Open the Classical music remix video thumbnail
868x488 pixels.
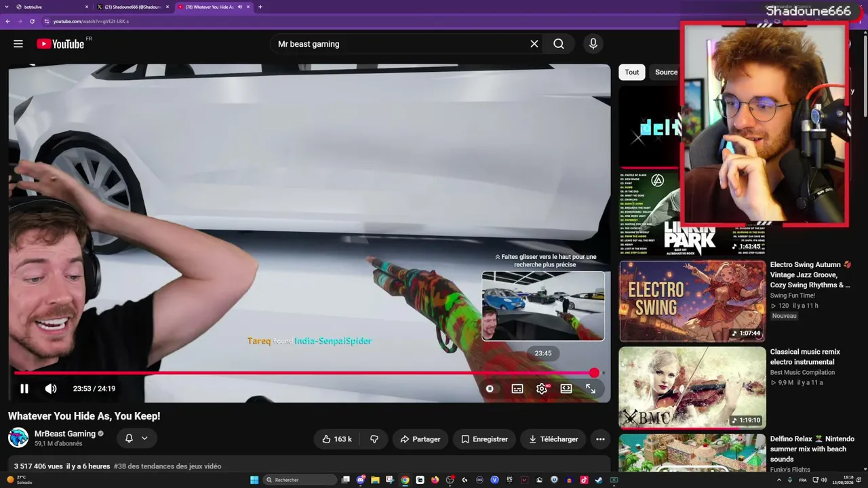pos(692,388)
